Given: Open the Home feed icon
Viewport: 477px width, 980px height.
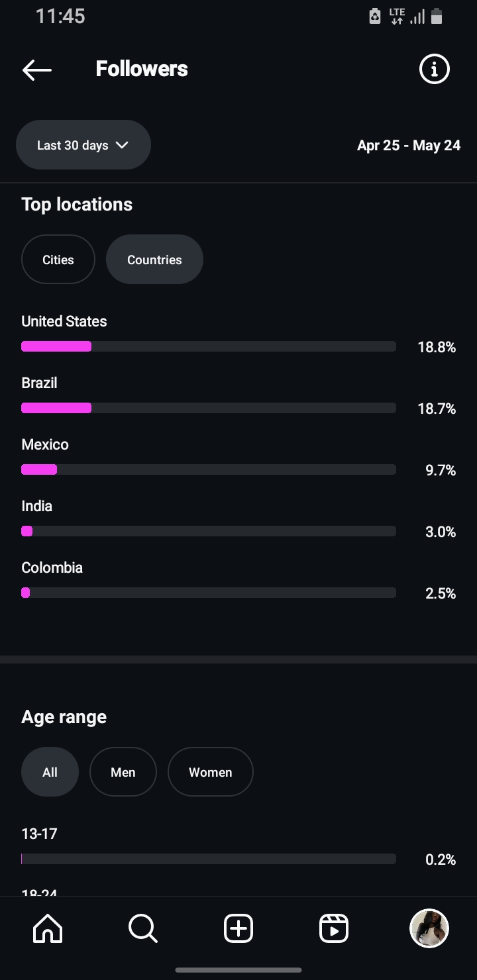Looking at the screenshot, I should click(x=48, y=928).
